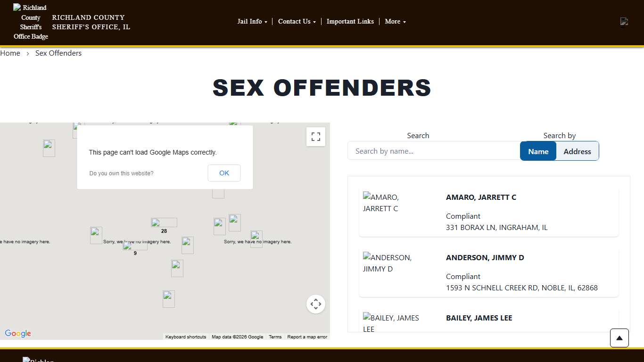
Task: Click the scroll-to-top arrow button
Action: pos(619,338)
